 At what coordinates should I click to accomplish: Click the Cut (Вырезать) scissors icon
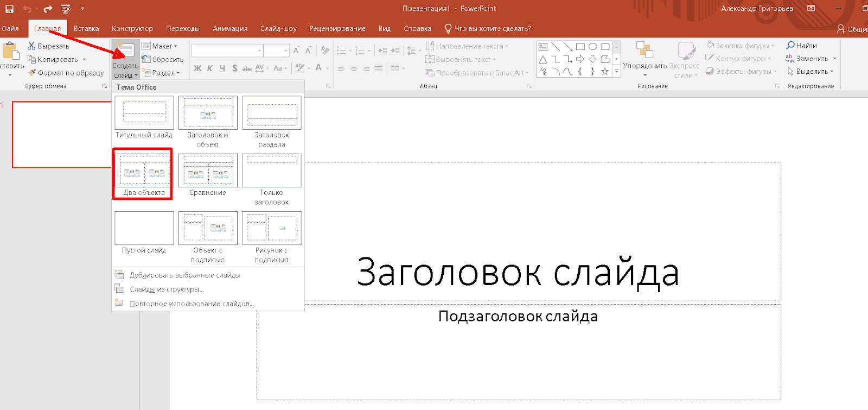pyautogui.click(x=31, y=46)
